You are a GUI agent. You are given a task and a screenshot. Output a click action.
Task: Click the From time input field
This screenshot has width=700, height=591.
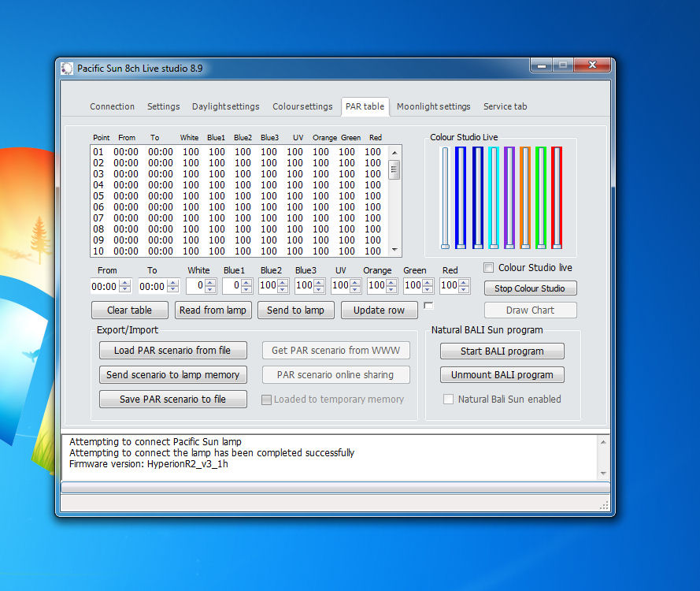106,286
